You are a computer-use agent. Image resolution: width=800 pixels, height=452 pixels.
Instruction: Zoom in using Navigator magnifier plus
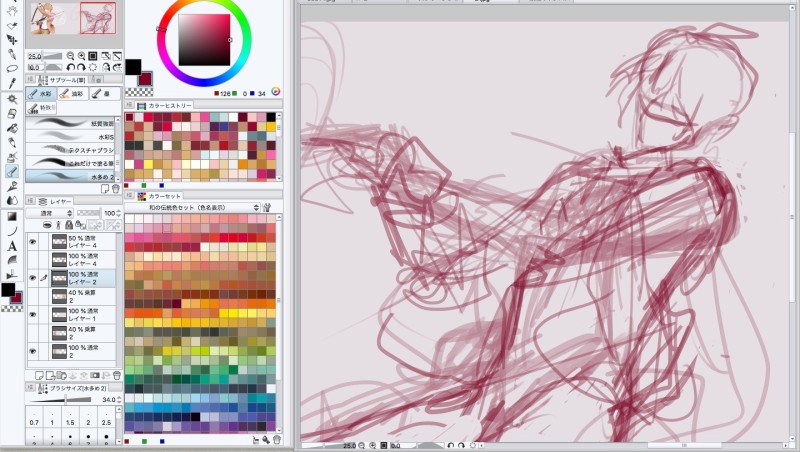pyautogui.click(x=81, y=56)
